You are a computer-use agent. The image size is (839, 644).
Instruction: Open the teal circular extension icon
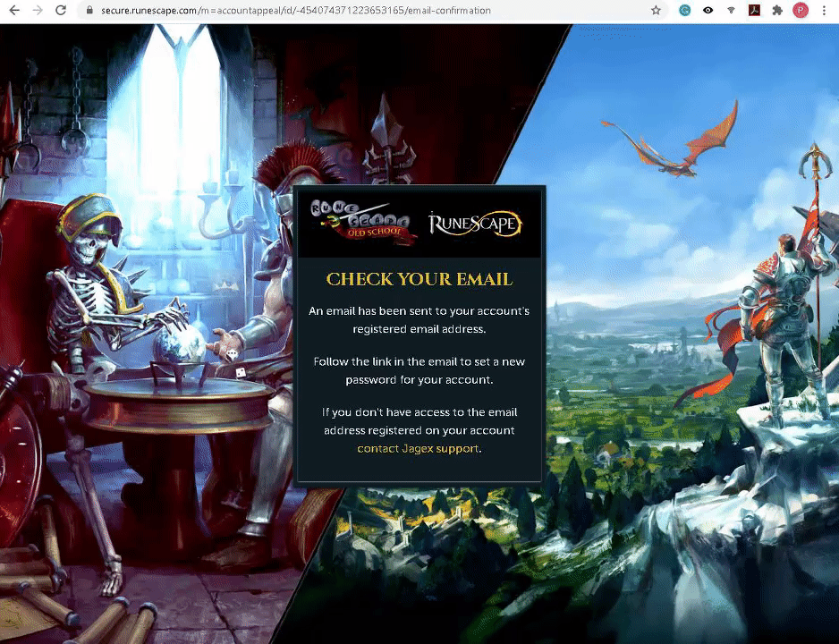pyautogui.click(x=684, y=10)
